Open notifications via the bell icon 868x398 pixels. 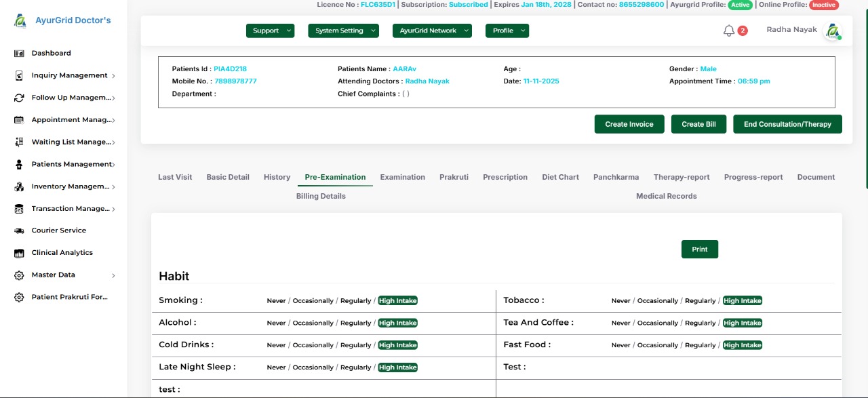click(729, 31)
